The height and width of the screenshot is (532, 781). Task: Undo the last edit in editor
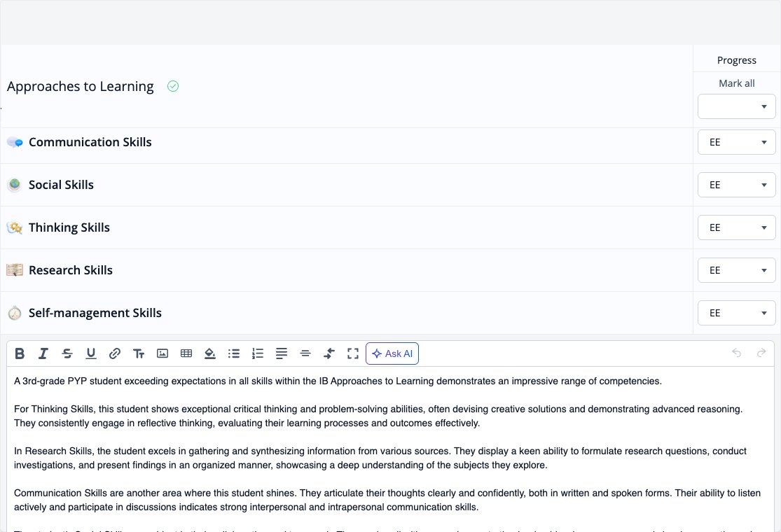pyautogui.click(x=737, y=353)
